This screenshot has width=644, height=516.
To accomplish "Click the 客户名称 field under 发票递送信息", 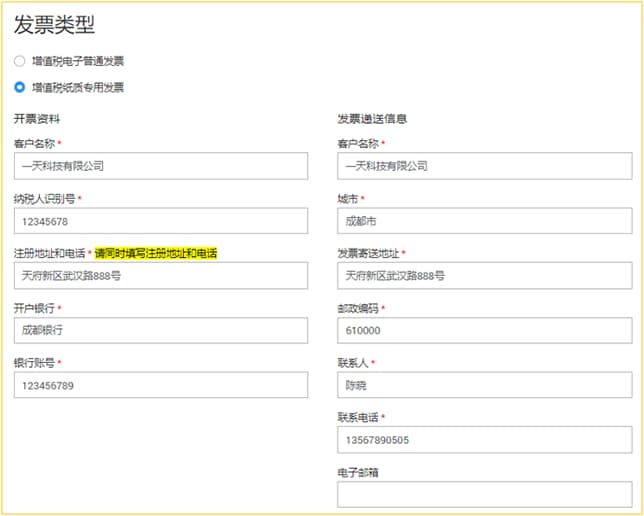I will pos(484,166).
